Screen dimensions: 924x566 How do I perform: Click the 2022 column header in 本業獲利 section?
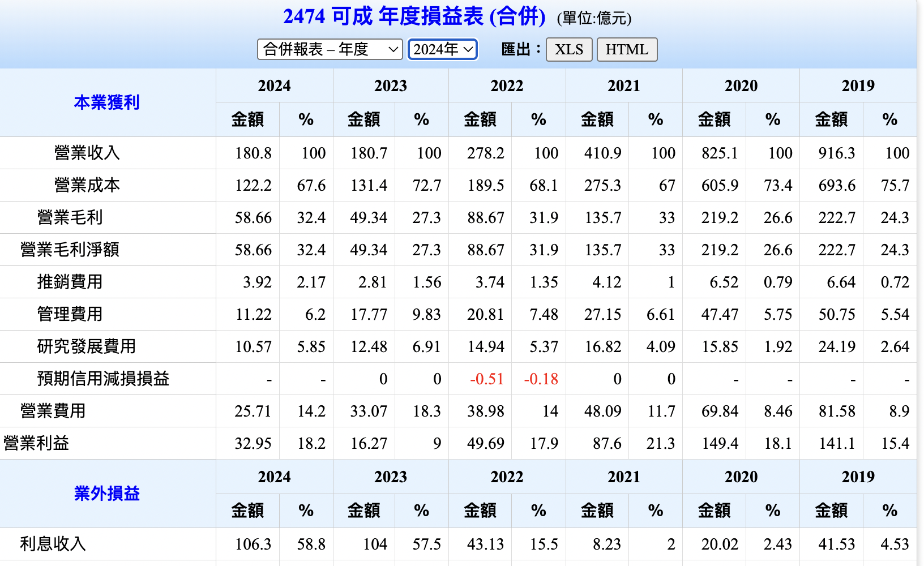(x=507, y=85)
